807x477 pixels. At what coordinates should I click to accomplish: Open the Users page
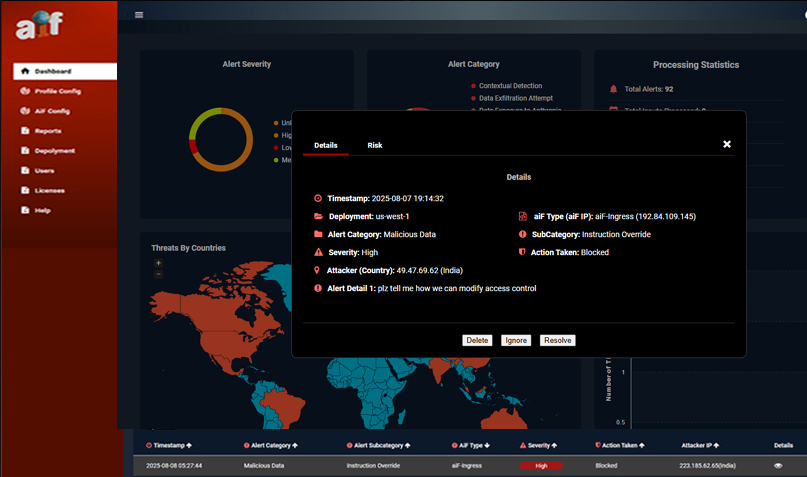click(44, 171)
